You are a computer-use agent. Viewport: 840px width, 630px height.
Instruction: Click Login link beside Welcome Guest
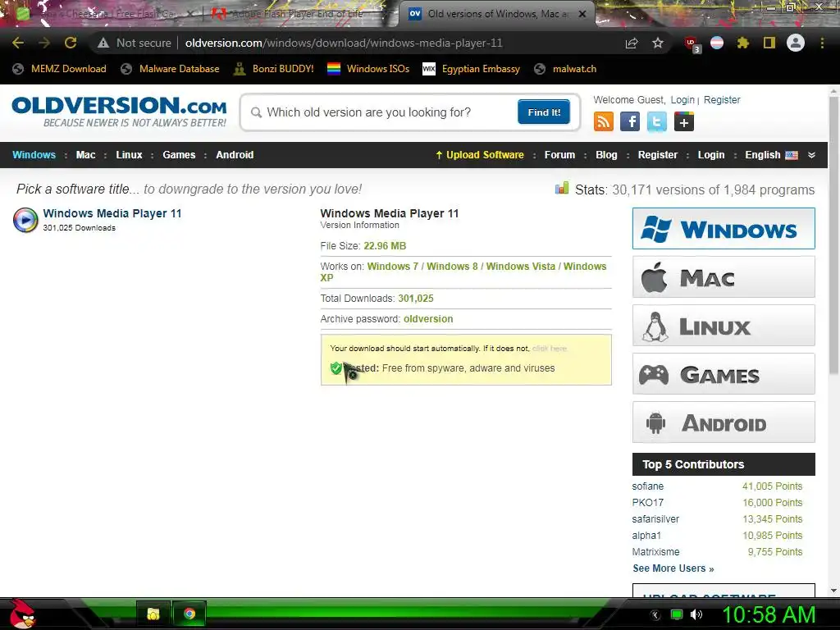click(682, 99)
